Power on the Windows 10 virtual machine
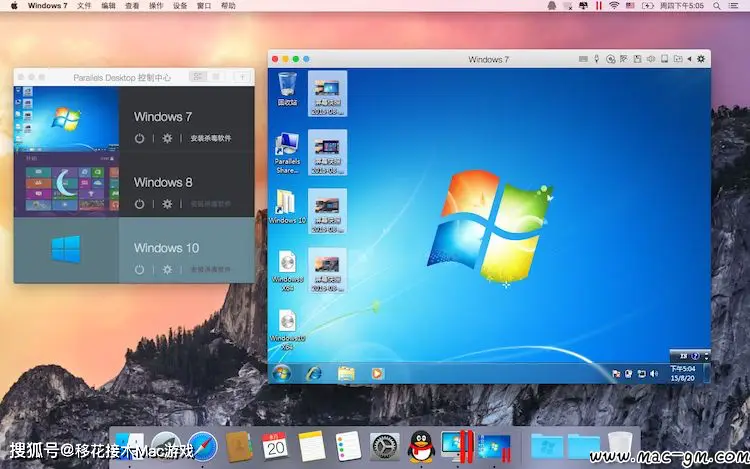 (139, 270)
